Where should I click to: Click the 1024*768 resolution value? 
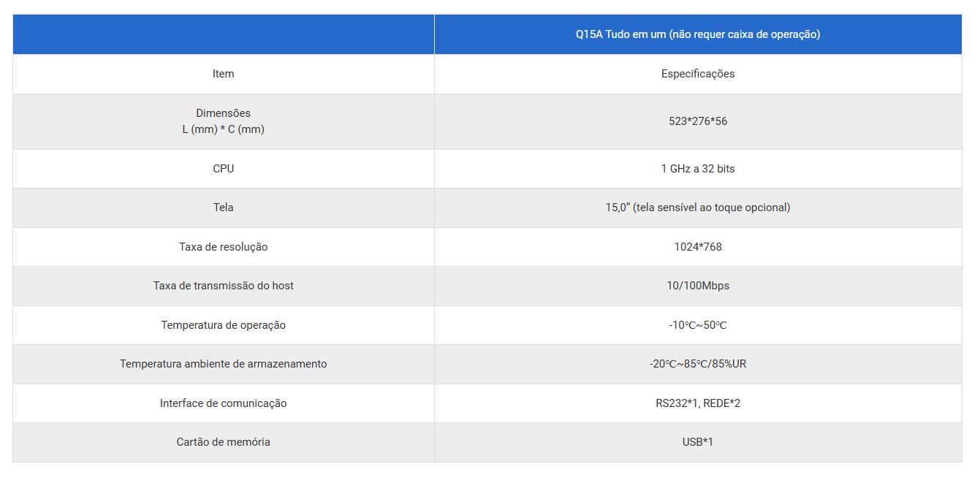click(x=697, y=247)
